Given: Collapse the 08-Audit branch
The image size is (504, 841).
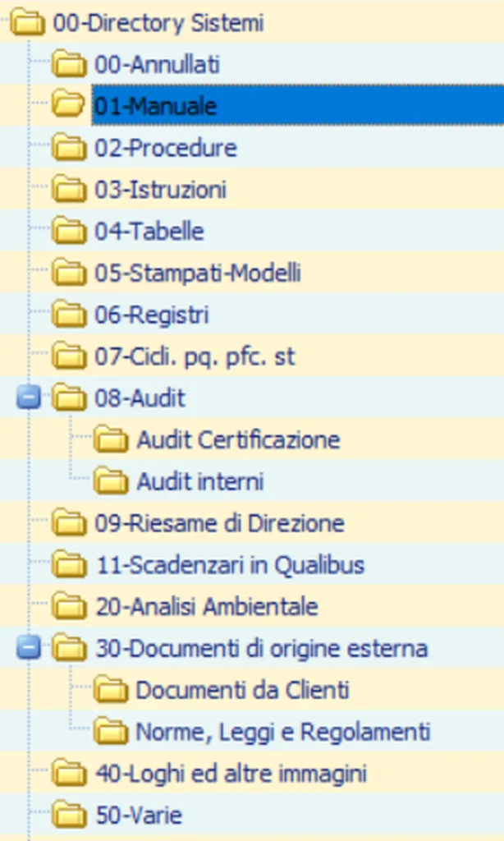Looking at the screenshot, I should [x=27, y=398].
